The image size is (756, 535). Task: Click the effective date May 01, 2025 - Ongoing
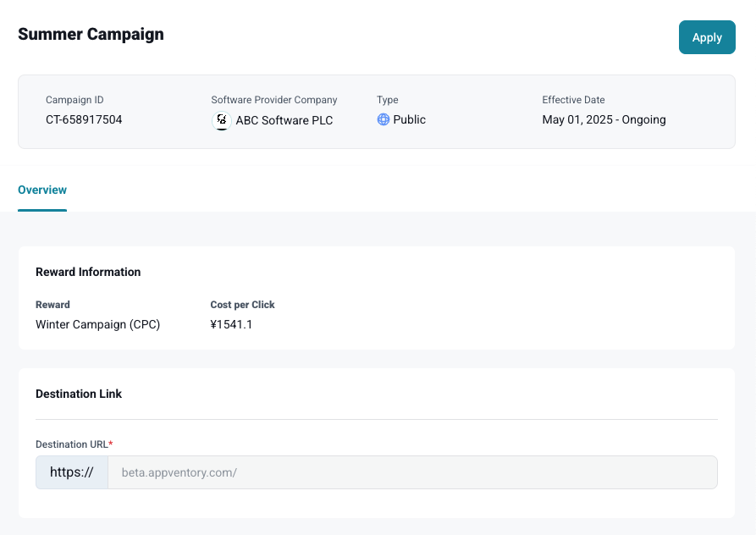(604, 120)
